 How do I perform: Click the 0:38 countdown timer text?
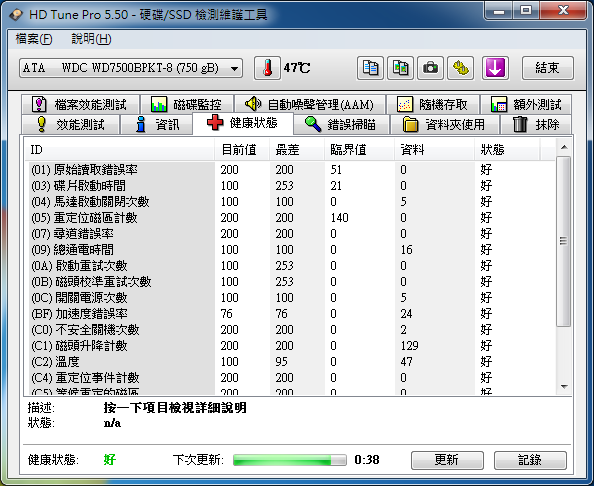tap(367, 460)
